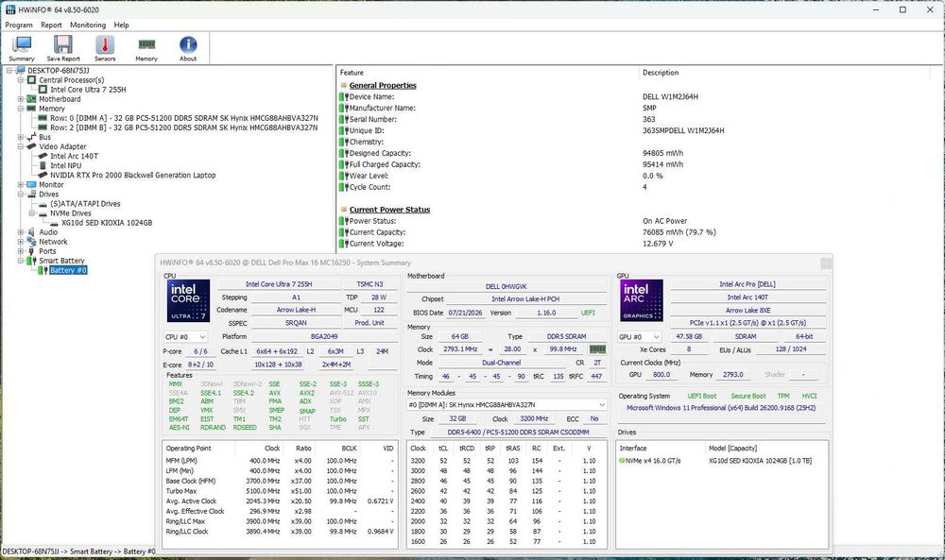Open the memory module DIMM A dropdown
Image resolution: width=945 pixels, height=560 pixels.
coord(507,404)
